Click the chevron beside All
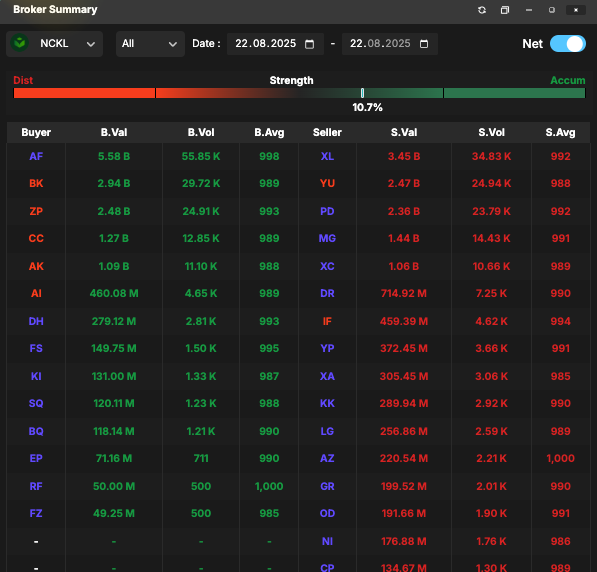Screen dimensions: 597x572 [x=173, y=44]
